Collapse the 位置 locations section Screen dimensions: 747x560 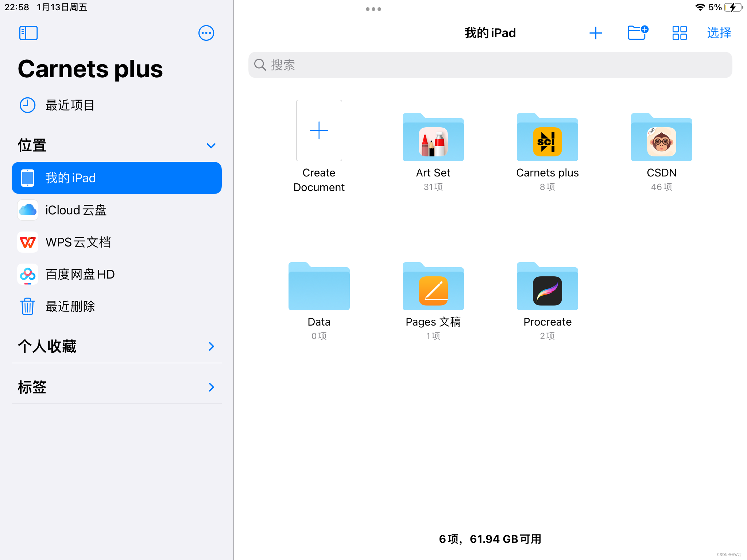[211, 146]
